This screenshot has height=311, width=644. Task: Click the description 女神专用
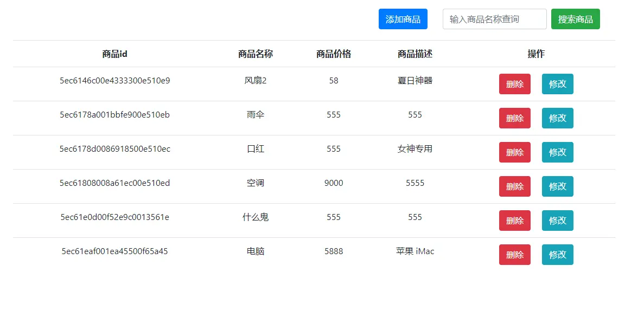pyautogui.click(x=415, y=149)
